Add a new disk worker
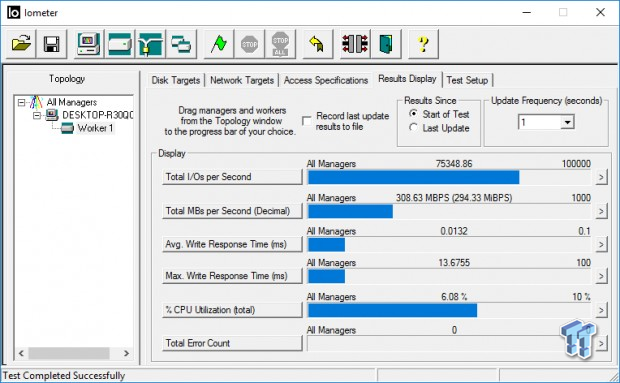This screenshot has width=620, height=383. (120, 44)
